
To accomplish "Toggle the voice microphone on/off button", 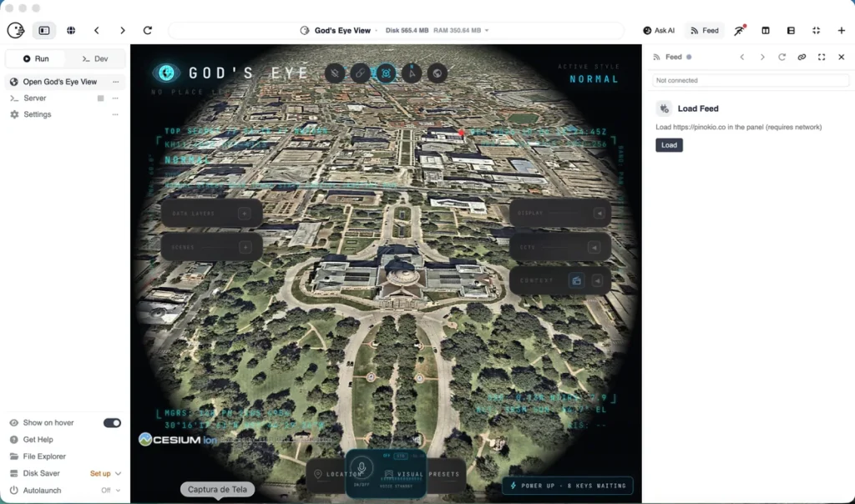I will [x=362, y=468].
